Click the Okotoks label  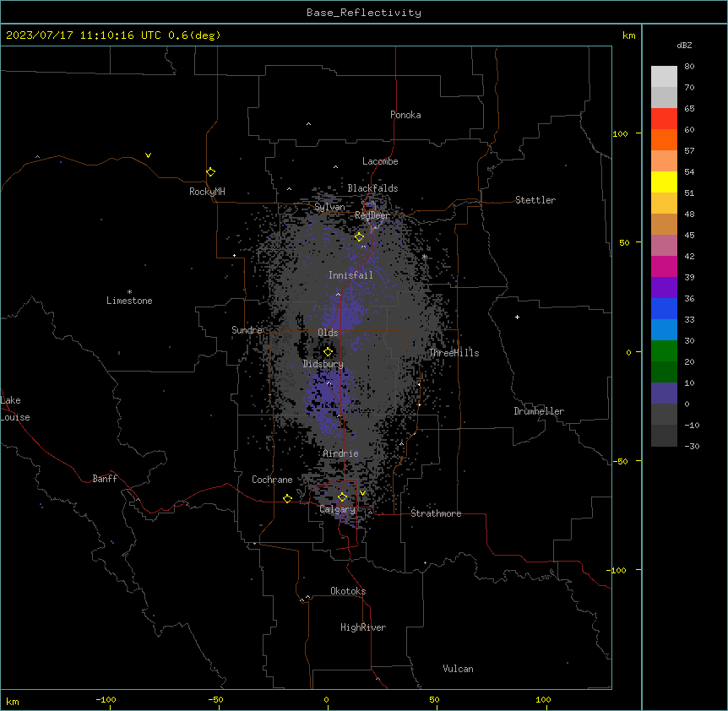(x=348, y=591)
